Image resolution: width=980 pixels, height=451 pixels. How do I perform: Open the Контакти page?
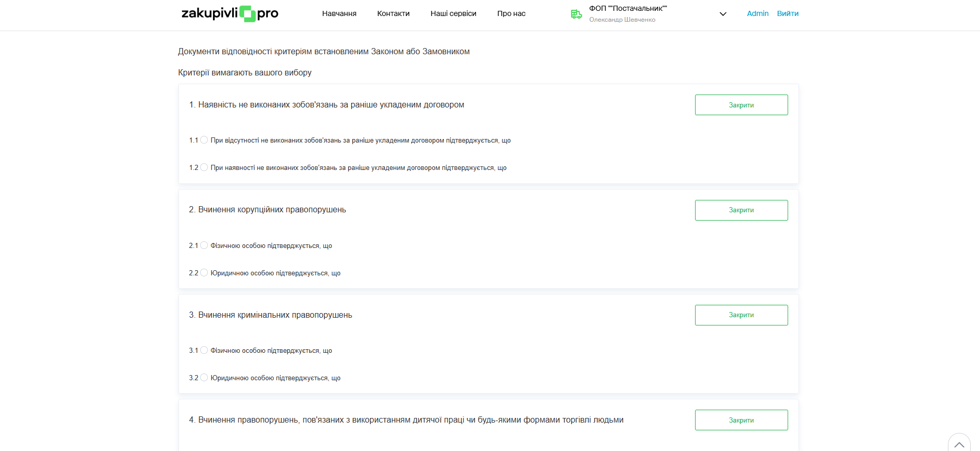(393, 13)
